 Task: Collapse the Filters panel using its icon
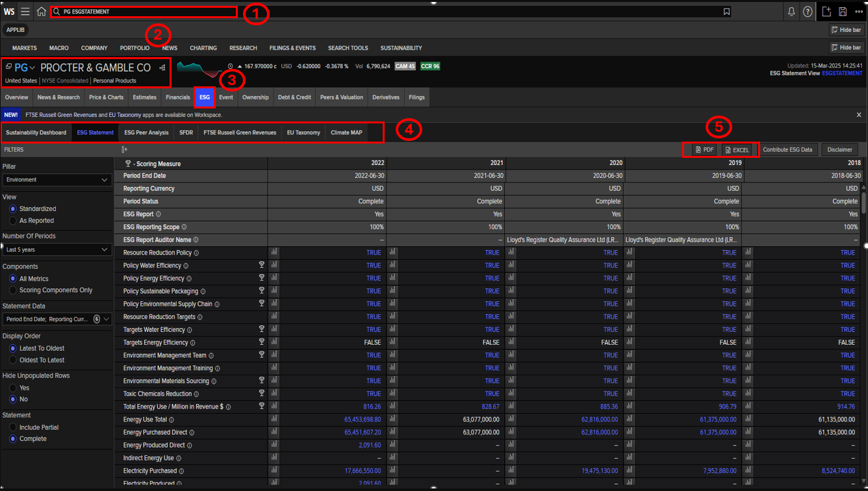tap(125, 149)
